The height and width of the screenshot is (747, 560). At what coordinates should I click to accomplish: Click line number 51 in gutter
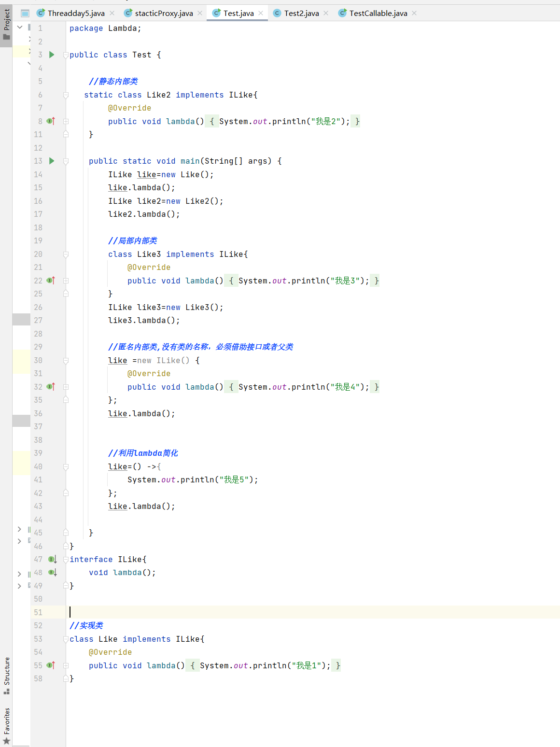pos(38,612)
